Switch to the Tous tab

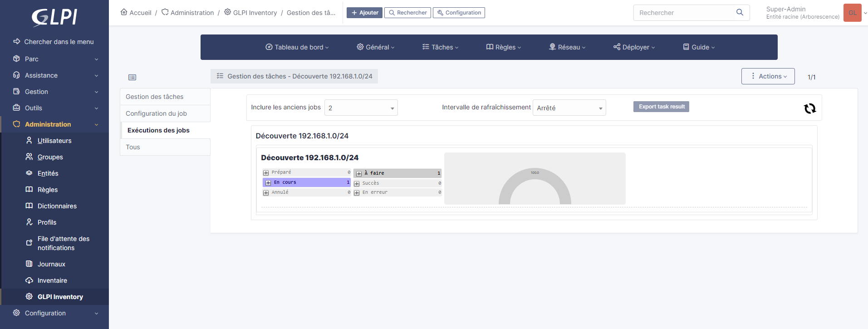165,147
